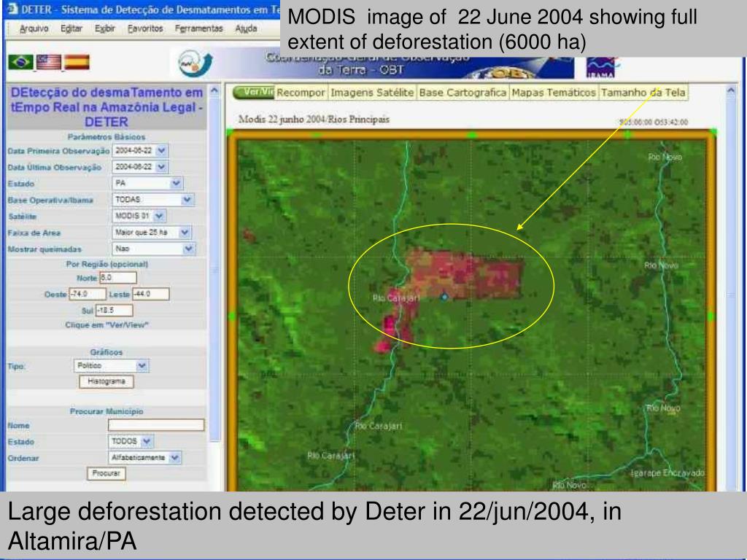This screenshot has width=747, height=560.
Task: Click the green Ver/View button
Action: pyautogui.click(x=253, y=93)
